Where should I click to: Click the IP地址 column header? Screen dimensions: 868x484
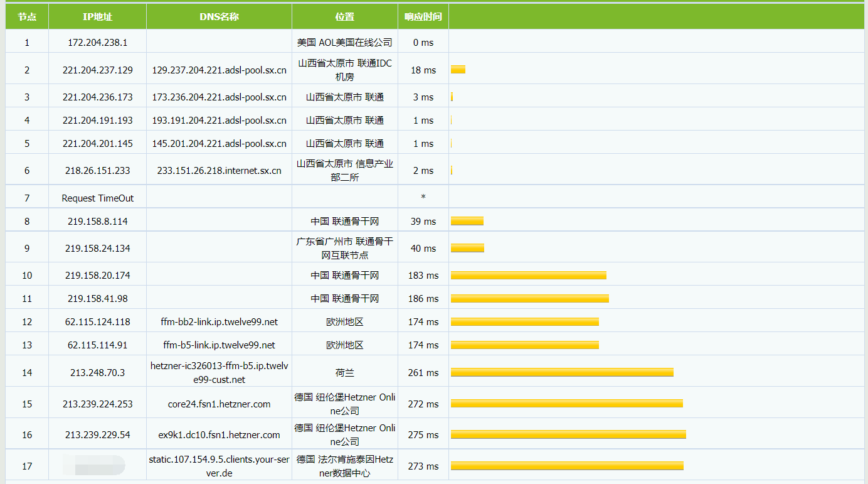click(98, 17)
